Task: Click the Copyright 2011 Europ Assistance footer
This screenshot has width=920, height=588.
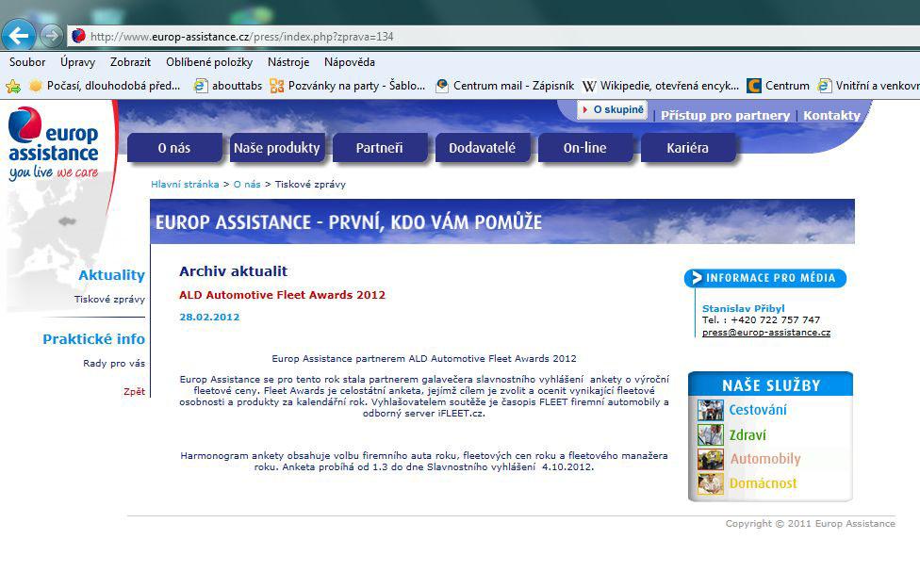Action: pyautogui.click(x=811, y=523)
